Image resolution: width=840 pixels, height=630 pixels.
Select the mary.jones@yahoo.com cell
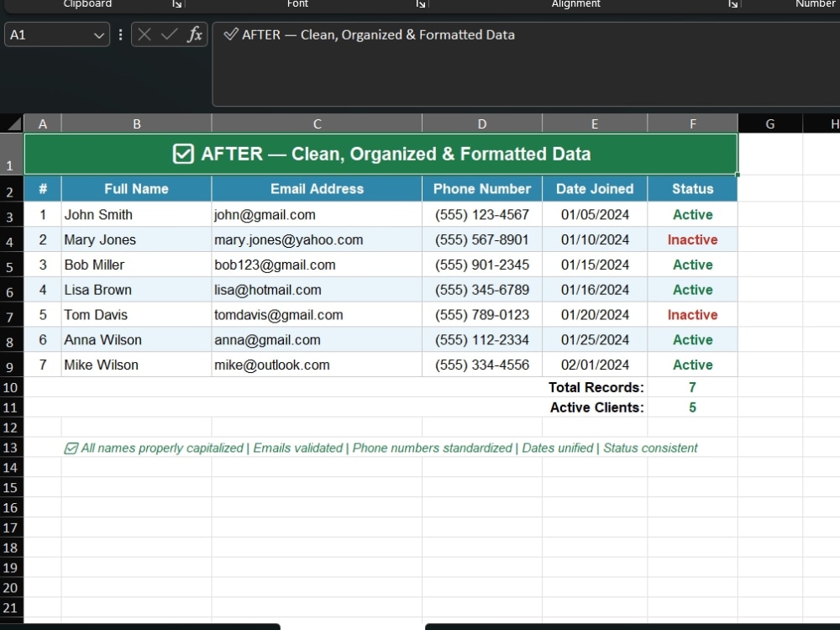click(x=318, y=239)
